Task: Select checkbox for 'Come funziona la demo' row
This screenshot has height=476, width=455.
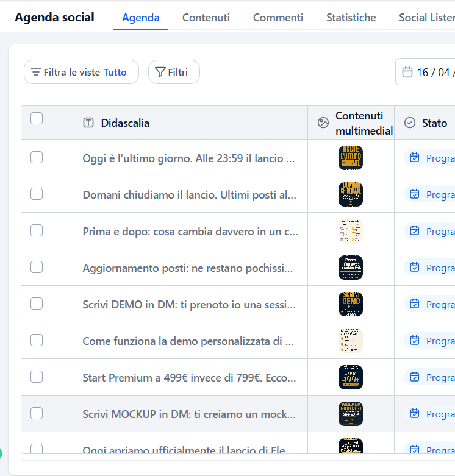Action: 37,340
